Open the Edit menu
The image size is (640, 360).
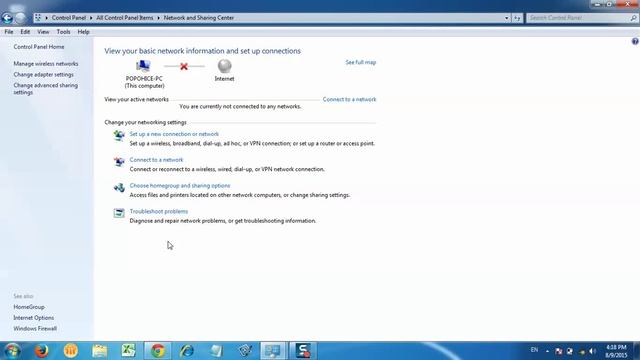point(25,32)
